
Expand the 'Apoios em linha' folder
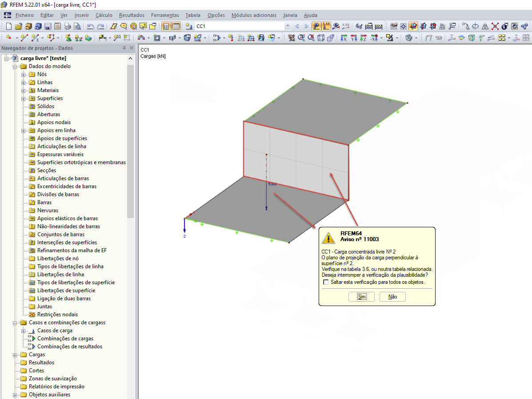pyautogui.click(x=23, y=130)
